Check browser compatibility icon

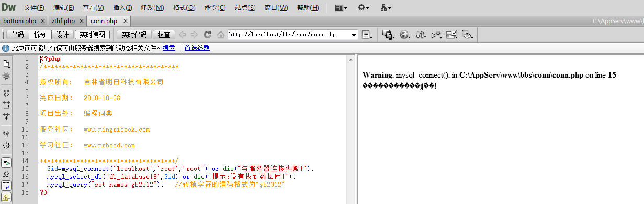(452, 35)
